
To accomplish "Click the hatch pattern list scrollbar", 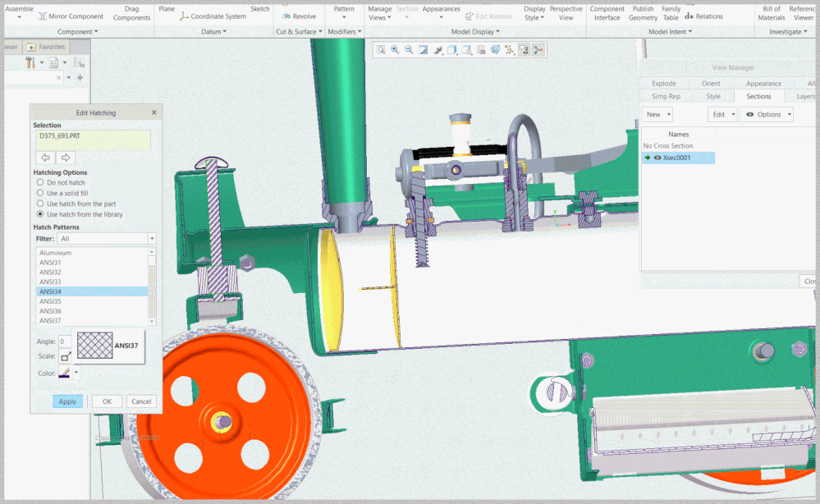I will (152, 286).
